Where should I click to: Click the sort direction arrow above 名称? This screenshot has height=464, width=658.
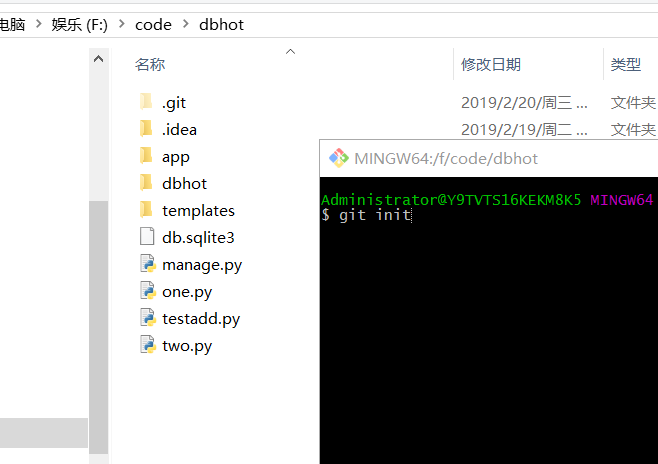point(290,52)
